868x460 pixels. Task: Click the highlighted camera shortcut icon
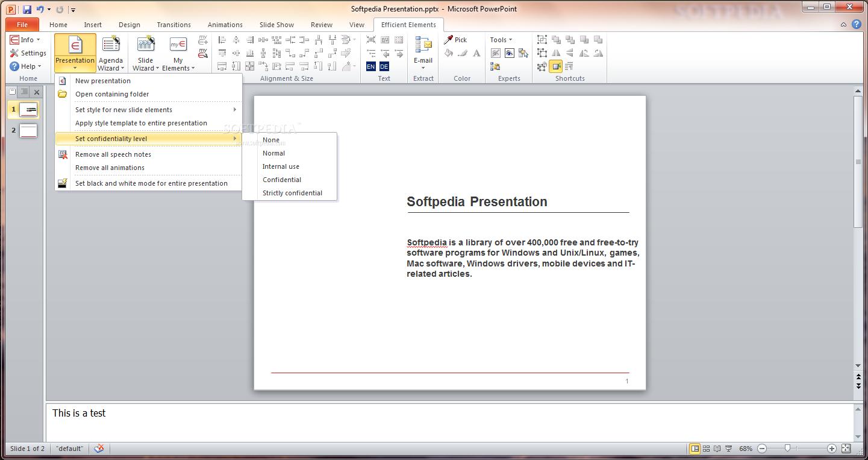(x=555, y=66)
